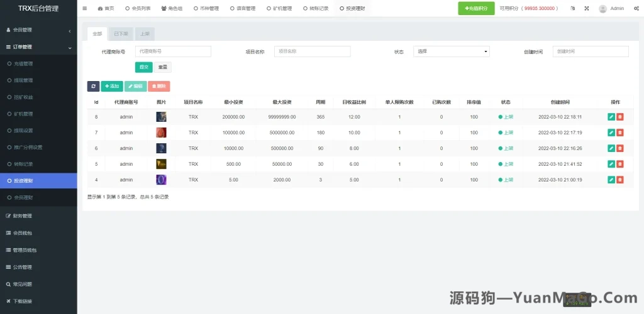Toggle the 上架 status in the Id 4 row
This screenshot has height=314, width=644.
point(506,180)
